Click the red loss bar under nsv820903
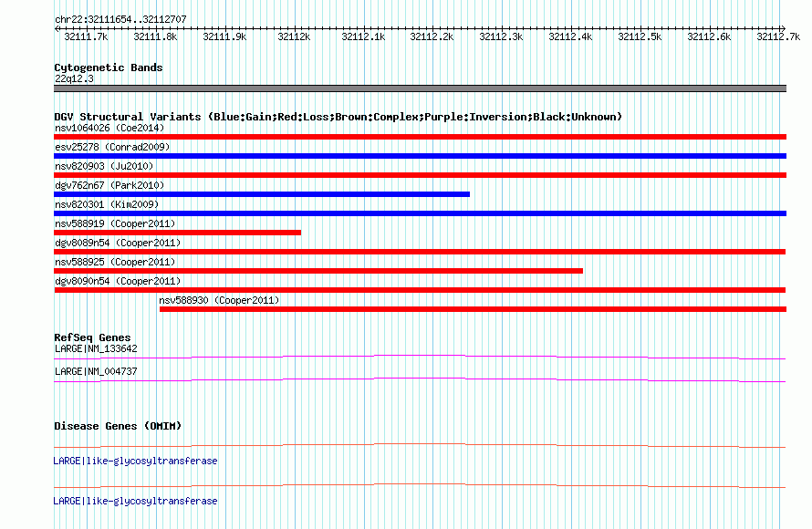This screenshot has width=812, height=529. 420,175
